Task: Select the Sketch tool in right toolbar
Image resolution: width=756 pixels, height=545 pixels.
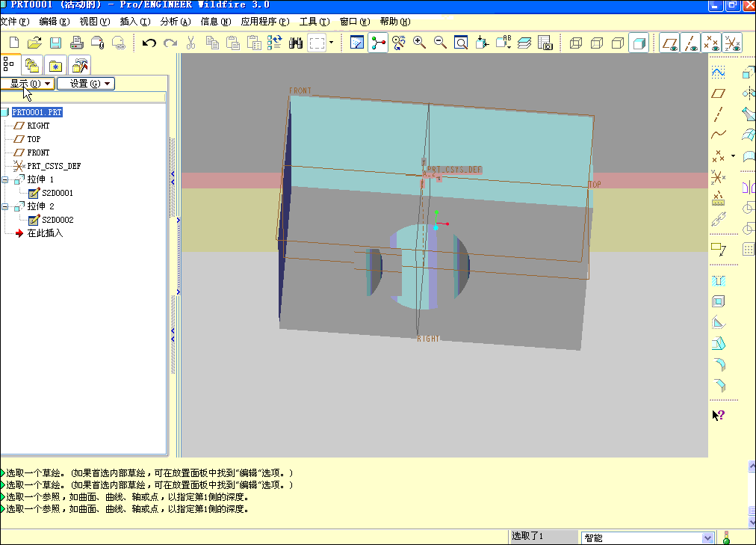Action: [x=718, y=72]
